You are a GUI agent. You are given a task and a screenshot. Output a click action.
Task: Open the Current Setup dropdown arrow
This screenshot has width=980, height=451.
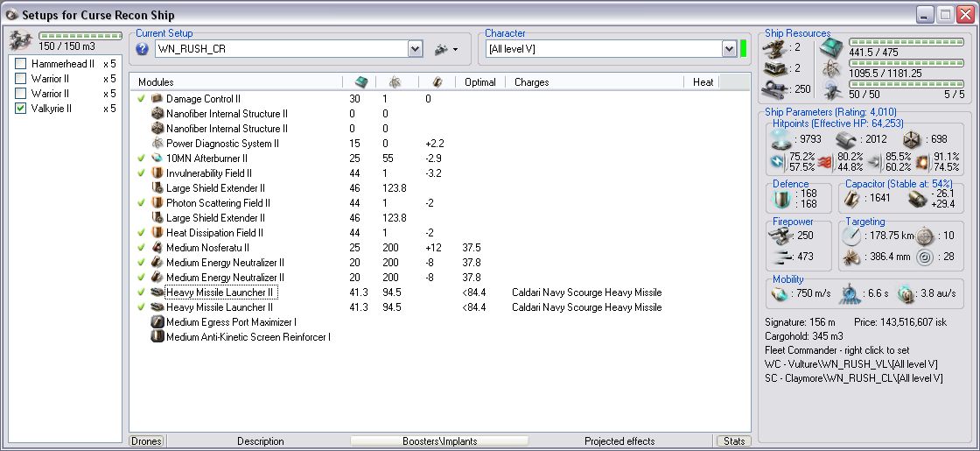tap(415, 49)
